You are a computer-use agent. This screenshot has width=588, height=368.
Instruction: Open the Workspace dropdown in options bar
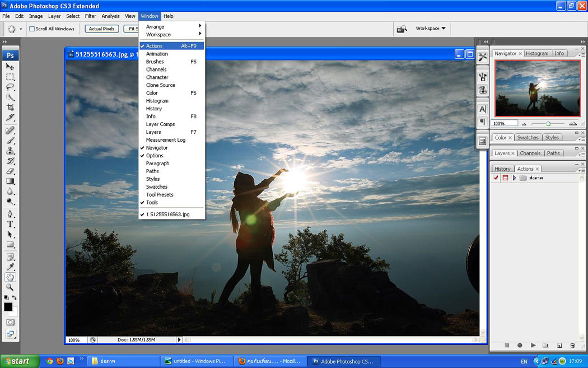coord(430,29)
